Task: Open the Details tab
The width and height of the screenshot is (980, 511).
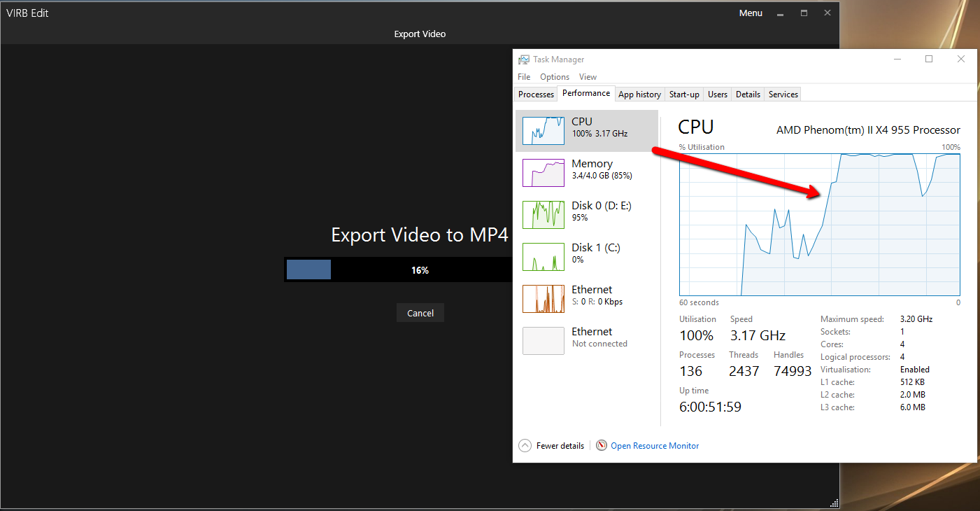Action: (748, 94)
